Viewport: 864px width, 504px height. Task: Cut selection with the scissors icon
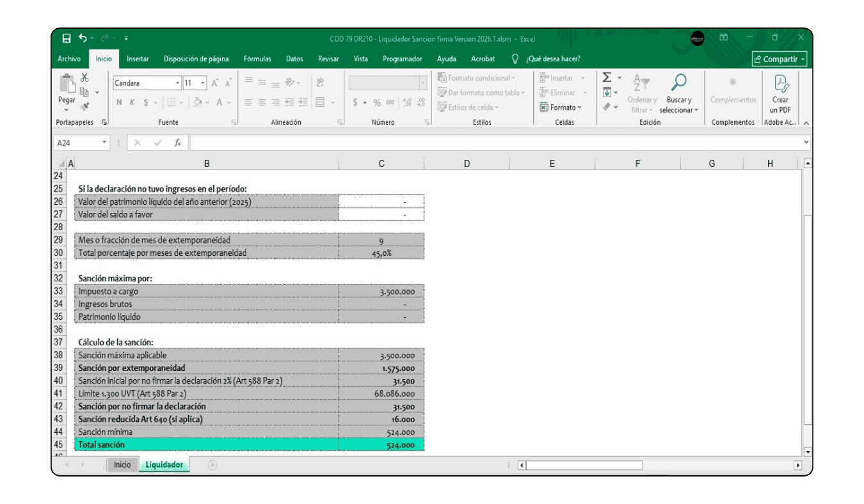(84, 77)
